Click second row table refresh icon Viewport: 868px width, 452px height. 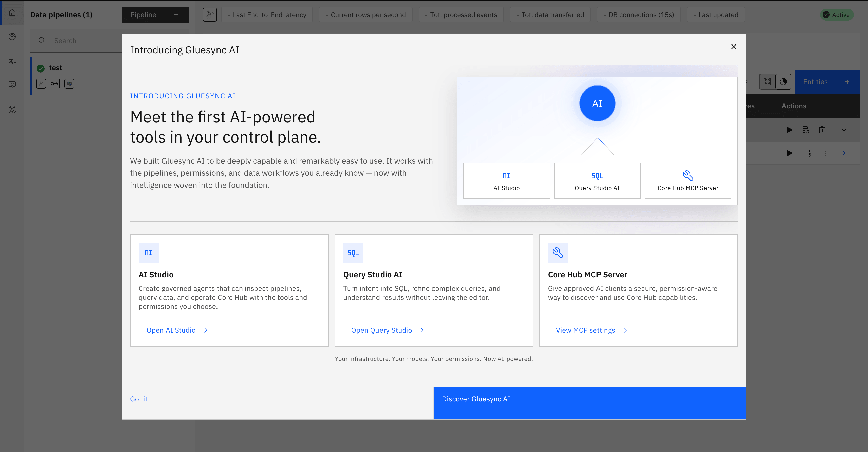(x=808, y=153)
